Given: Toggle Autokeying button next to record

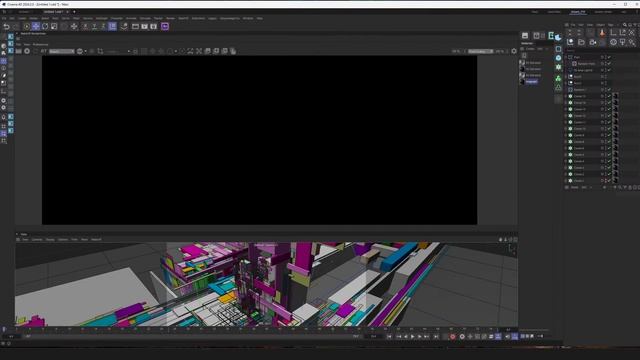Looking at the screenshot, I should (462, 336).
